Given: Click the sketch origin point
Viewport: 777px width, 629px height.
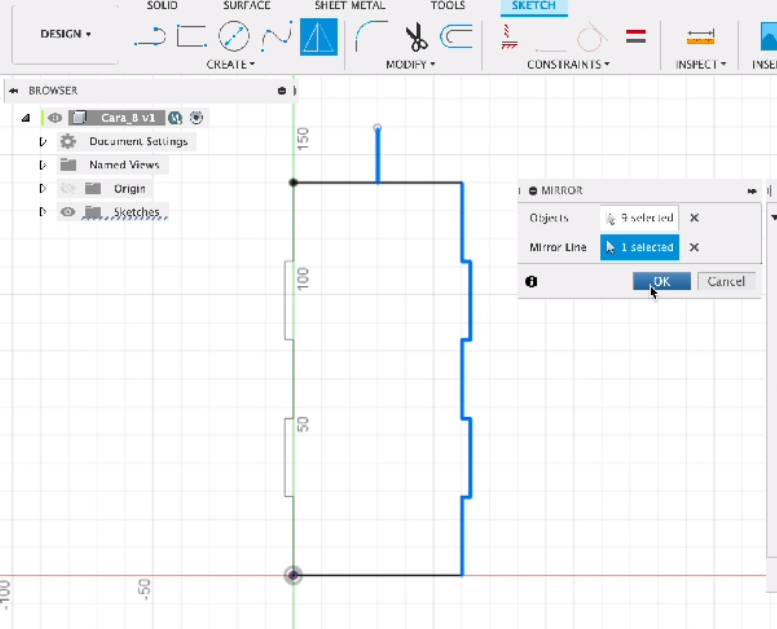Looking at the screenshot, I should (x=293, y=575).
